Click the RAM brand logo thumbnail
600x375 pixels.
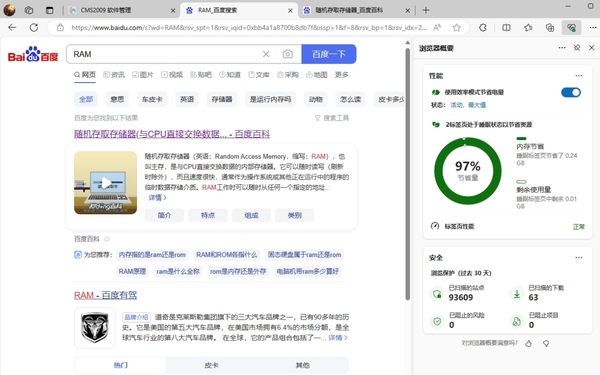(x=95, y=328)
